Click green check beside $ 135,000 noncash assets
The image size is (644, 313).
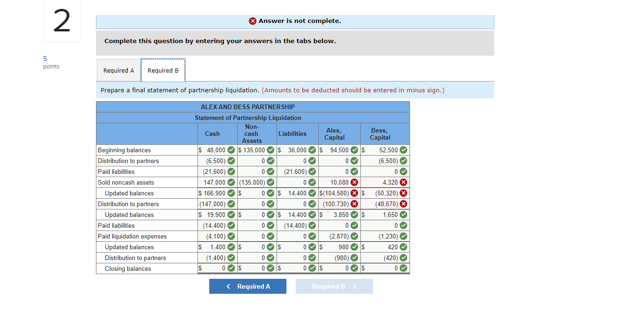click(x=271, y=150)
